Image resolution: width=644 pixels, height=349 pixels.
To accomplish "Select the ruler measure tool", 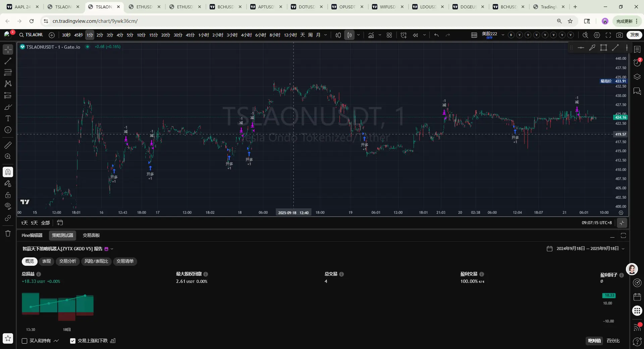I will 8,145.
